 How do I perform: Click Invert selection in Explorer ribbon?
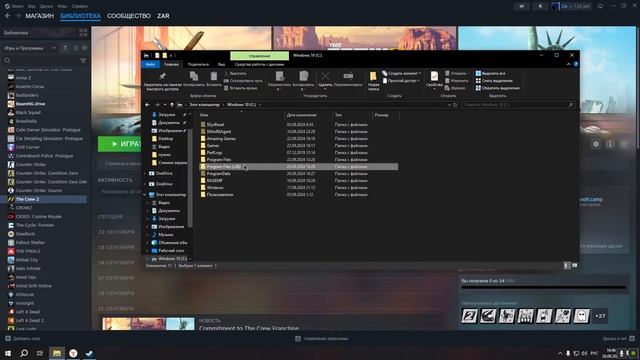(498, 88)
